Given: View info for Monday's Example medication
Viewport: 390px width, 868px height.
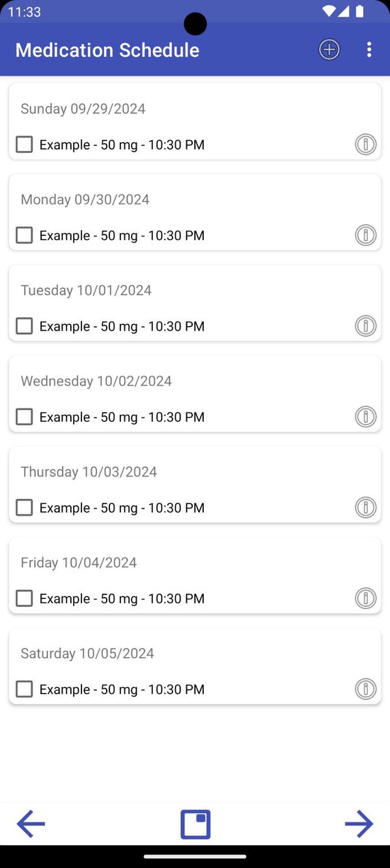Looking at the screenshot, I should click(x=366, y=235).
